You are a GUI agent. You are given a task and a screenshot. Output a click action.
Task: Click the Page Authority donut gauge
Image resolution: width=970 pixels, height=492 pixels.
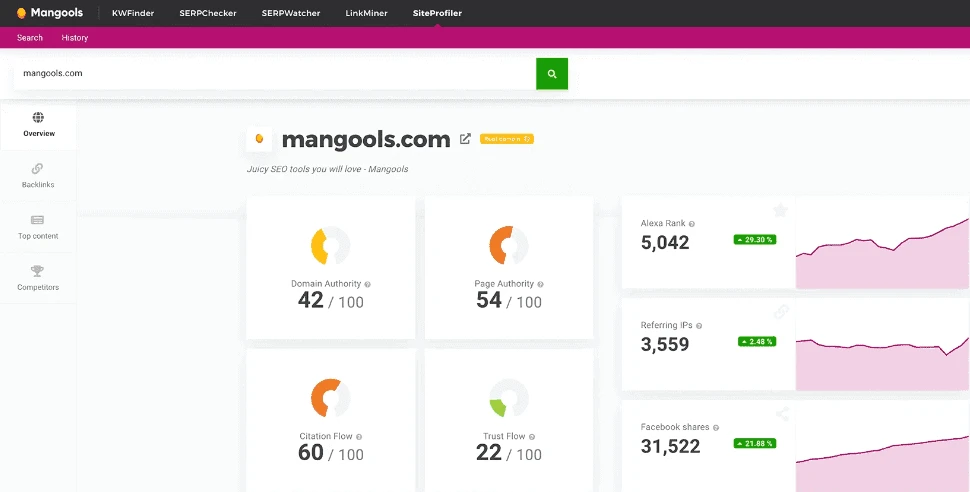(x=509, y=246)
